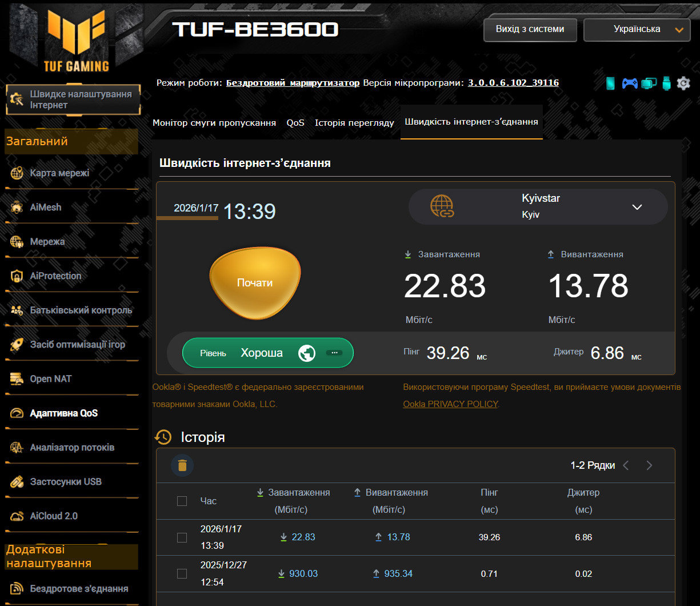Click the AiCloud 2.0 cloud icon

[x=17, y=516]
